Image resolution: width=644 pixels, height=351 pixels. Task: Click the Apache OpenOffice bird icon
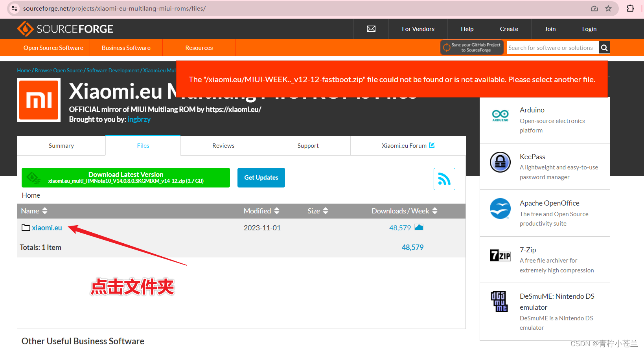500,208
